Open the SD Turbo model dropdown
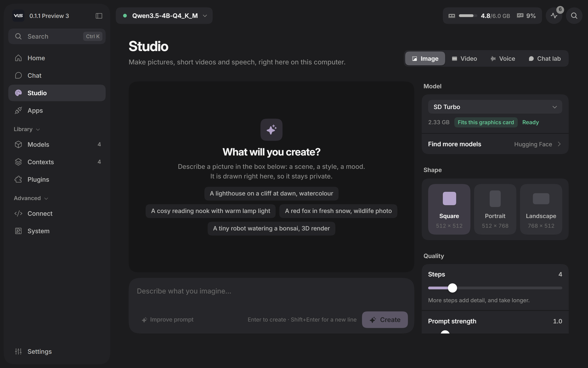Viewport: 588px width, 368px height. click(x=495, y=107)
